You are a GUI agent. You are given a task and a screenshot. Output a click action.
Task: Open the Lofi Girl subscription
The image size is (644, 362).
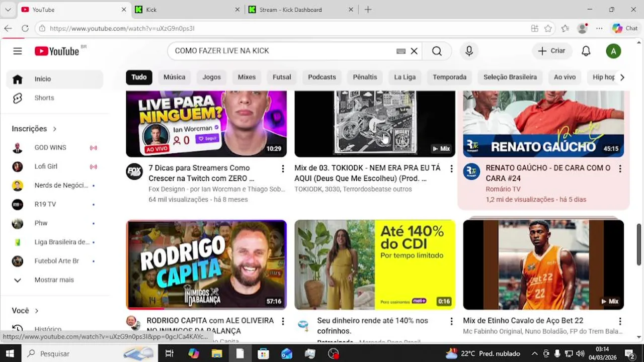pos(54,166)
